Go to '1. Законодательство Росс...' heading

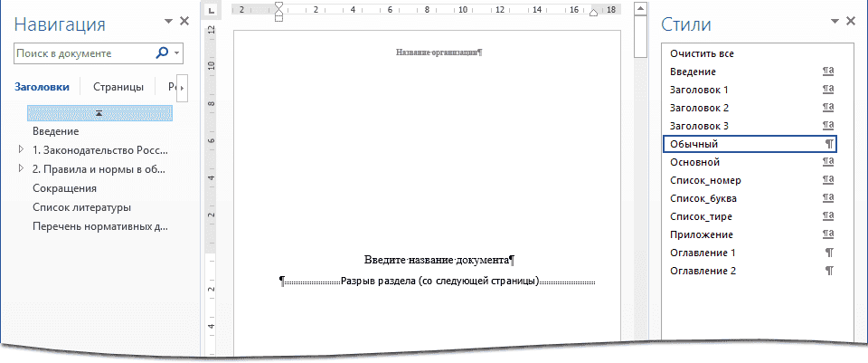(x=100, y=150)
